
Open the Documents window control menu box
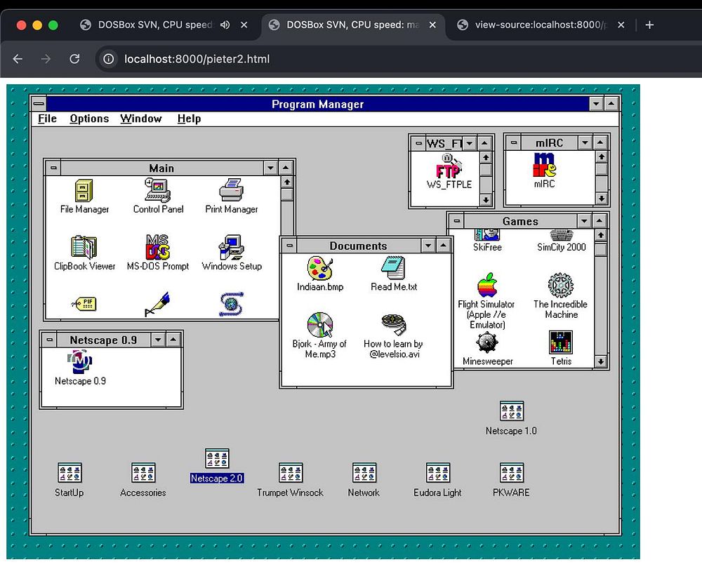[290, 246]
